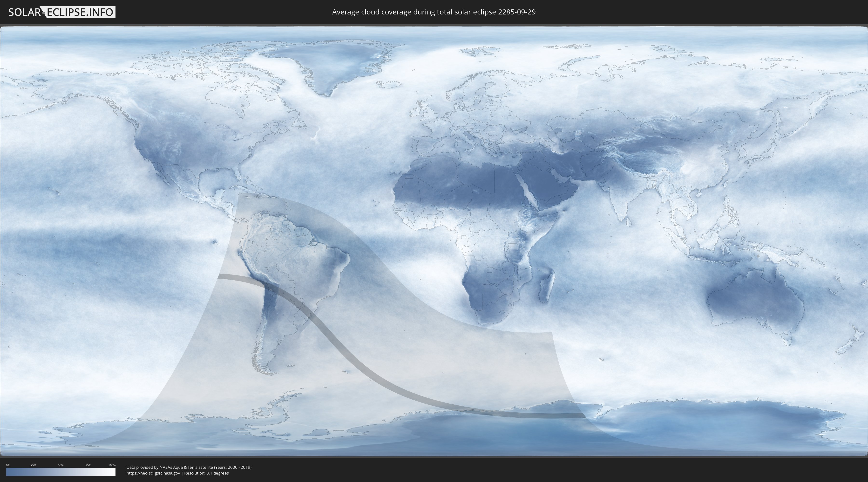Click the NASA Aqua & Terra data credit
The height and width of the screenshot is (482, 868).
189,467
